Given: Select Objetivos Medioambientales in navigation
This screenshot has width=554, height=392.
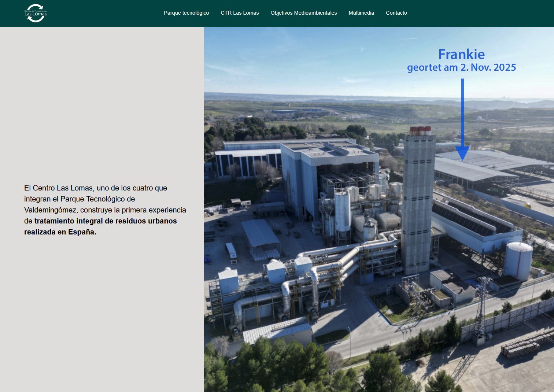Looking at the screenshot, I should coord(303,13).
